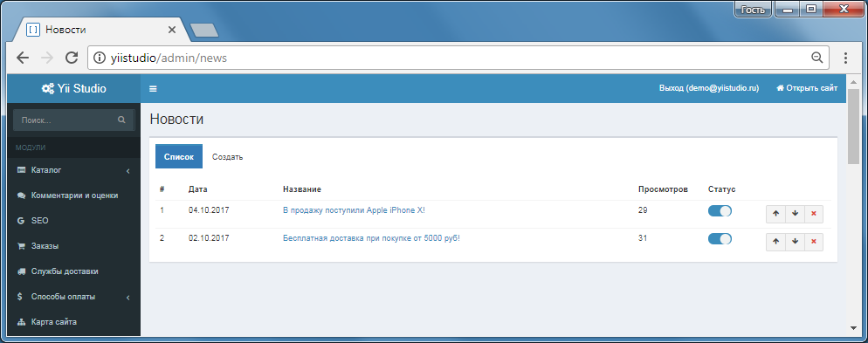Expand the Каталог submenu chevron
This screenshot has width=868, height=343.
(x=127, y=171)
